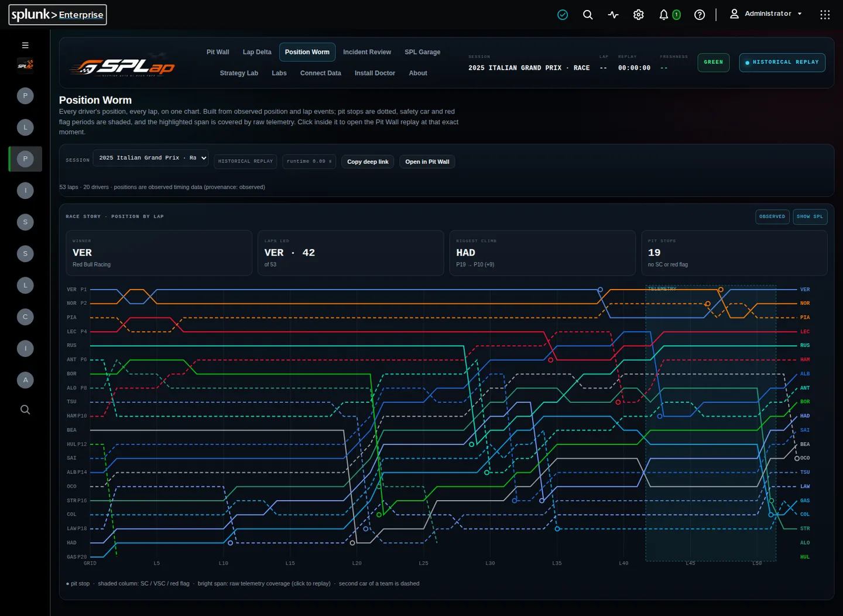The width and height of the screenshot is (843, 616).
Task: Click the L10 lap axis label
Action: [x=224, y=563]
